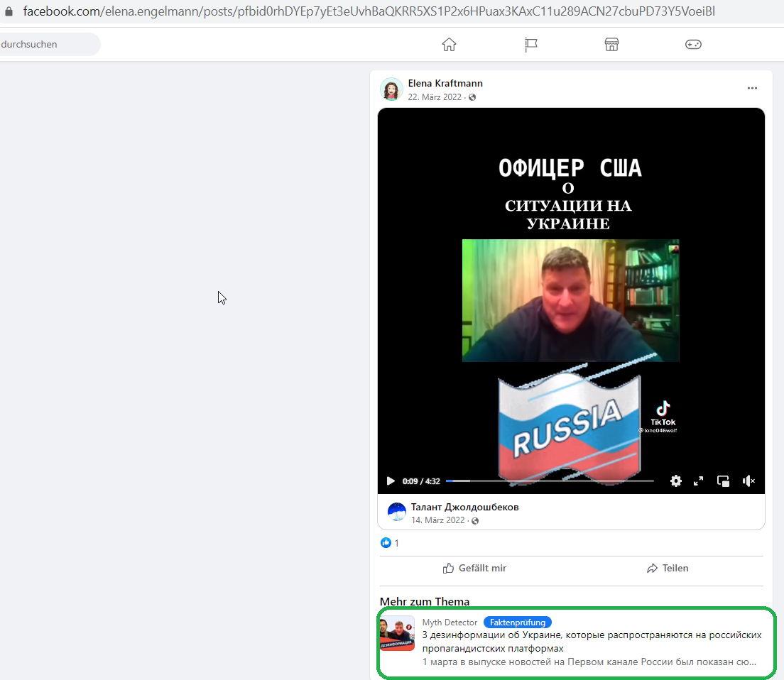The width and height of the screenshot is (784, 680).
Task: Unmute the video sound
Action: 748,481
